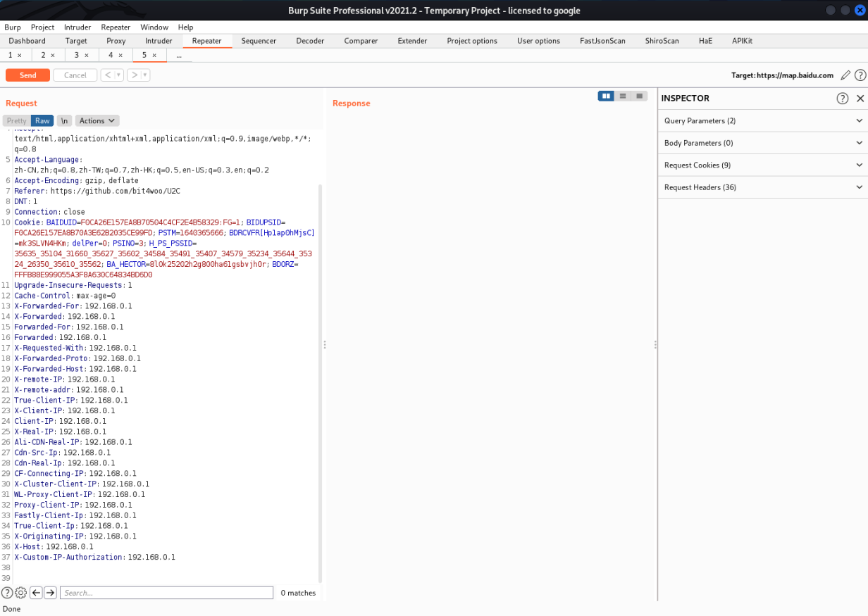Go back in request history

(x=107, y=75)
